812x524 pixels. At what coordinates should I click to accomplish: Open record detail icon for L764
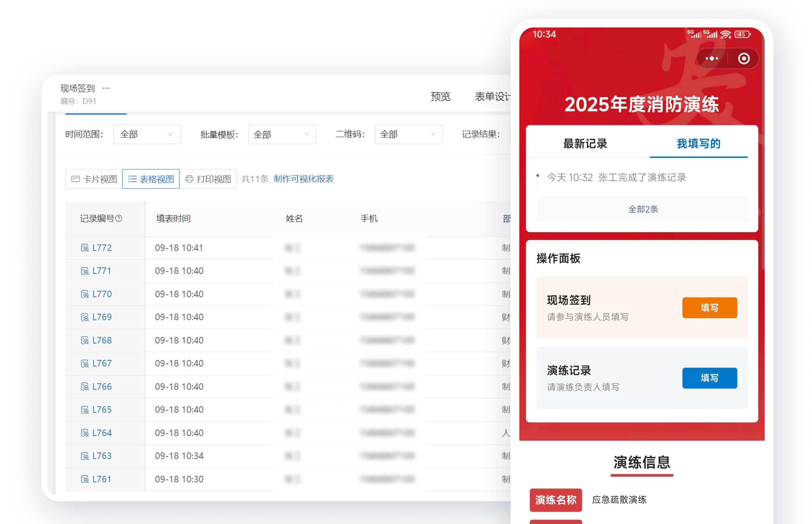coord(85,433)
